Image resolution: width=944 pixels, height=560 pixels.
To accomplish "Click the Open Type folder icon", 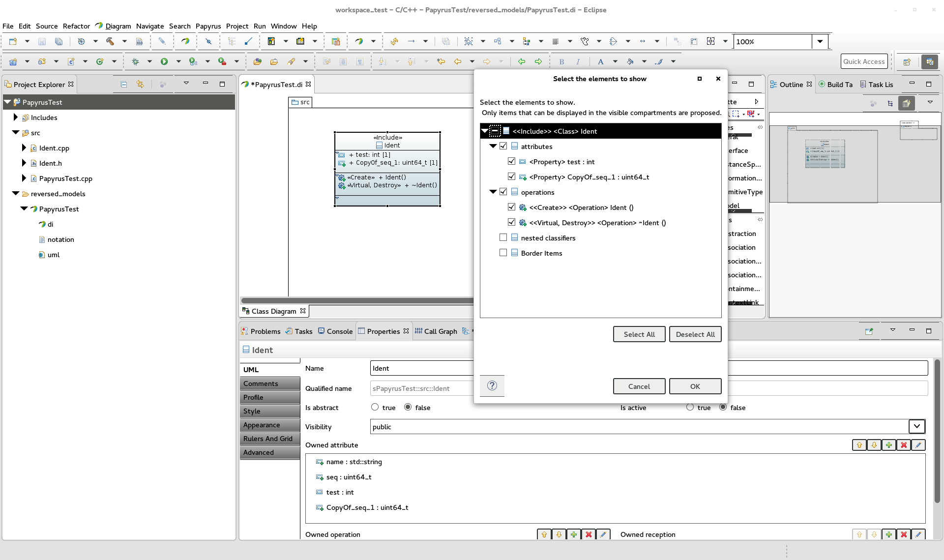I will [257, 61].
